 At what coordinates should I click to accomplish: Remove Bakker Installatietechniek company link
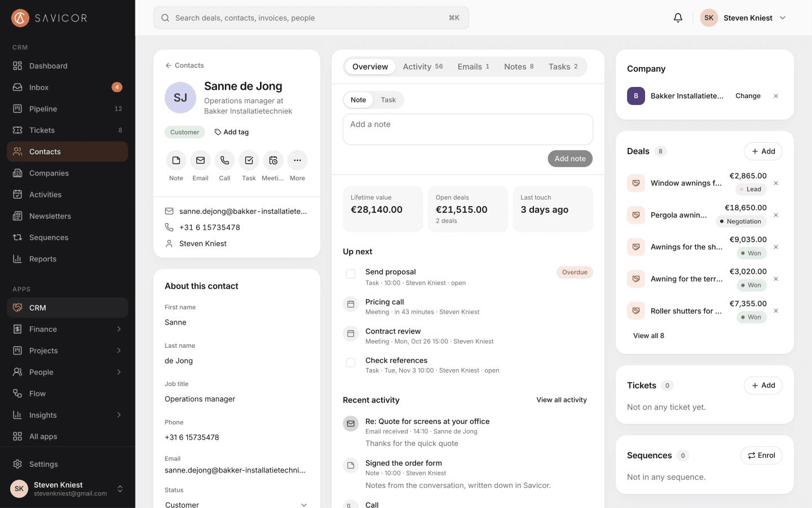pos(776,96)
